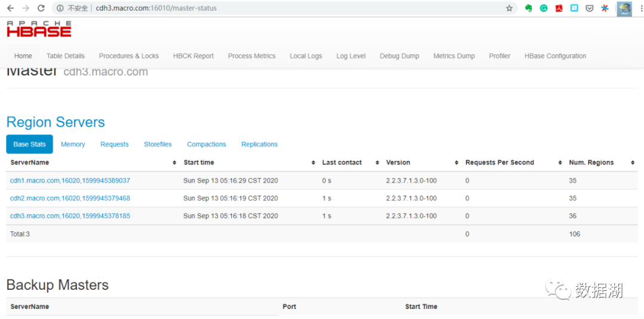Click Backup Masters 'Start Time' header
This screenshot has height=319, width=644.
pyautogui.click(x=421, y=306)
